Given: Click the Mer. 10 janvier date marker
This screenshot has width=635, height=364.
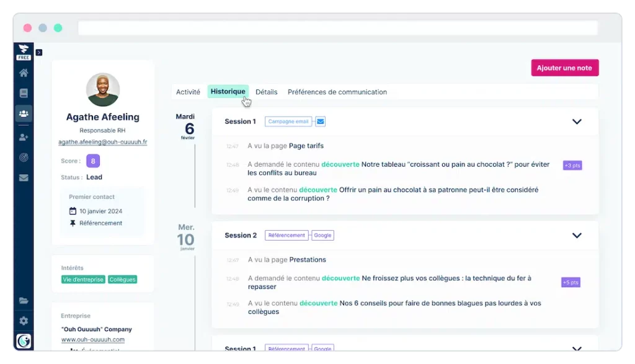Looking at the screenshot, I should (186, 237).
